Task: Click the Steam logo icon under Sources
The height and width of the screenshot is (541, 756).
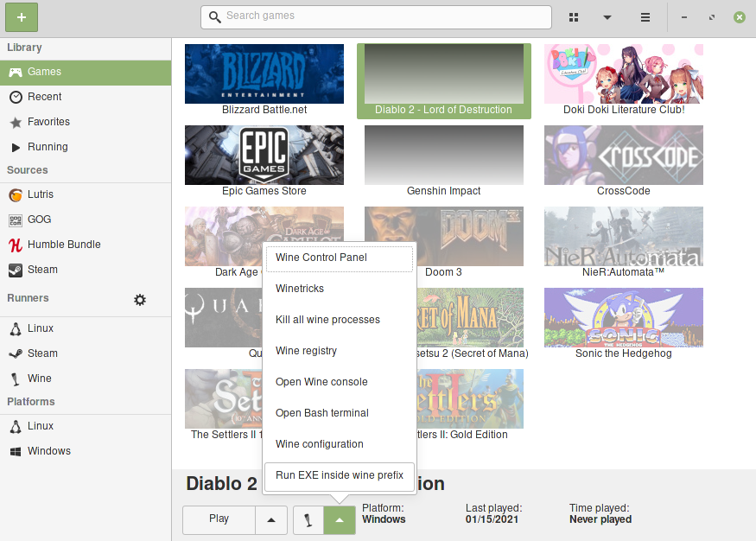Action: pos(16,270)
